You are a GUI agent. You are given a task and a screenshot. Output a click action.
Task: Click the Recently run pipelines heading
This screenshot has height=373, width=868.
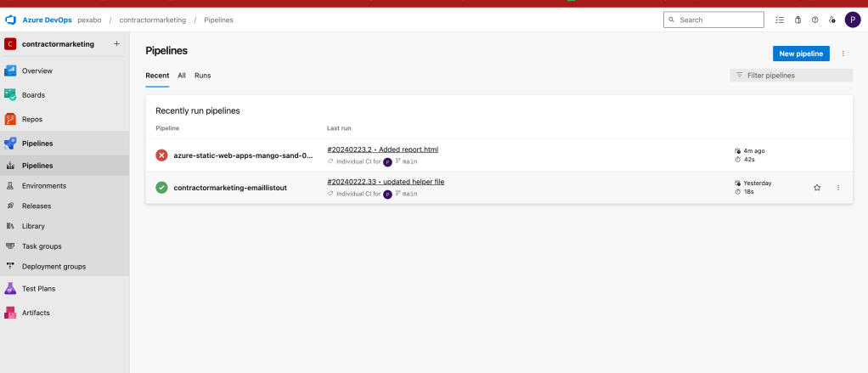point(198,110)
